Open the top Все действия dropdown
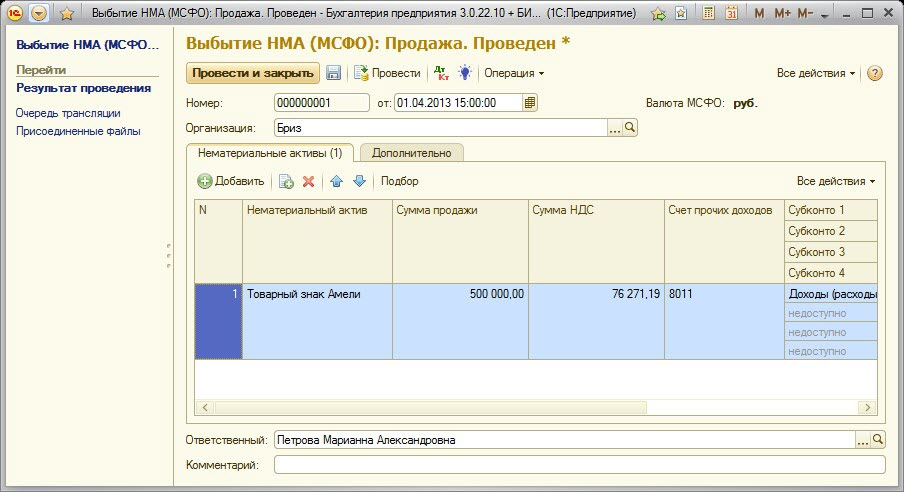Screen dimensions: 904x492 tap(816, 73)
